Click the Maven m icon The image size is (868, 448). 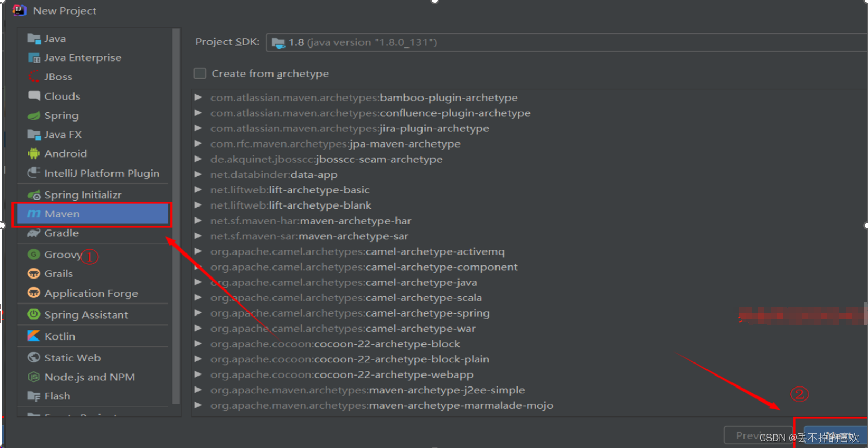[x=34, y=214]
